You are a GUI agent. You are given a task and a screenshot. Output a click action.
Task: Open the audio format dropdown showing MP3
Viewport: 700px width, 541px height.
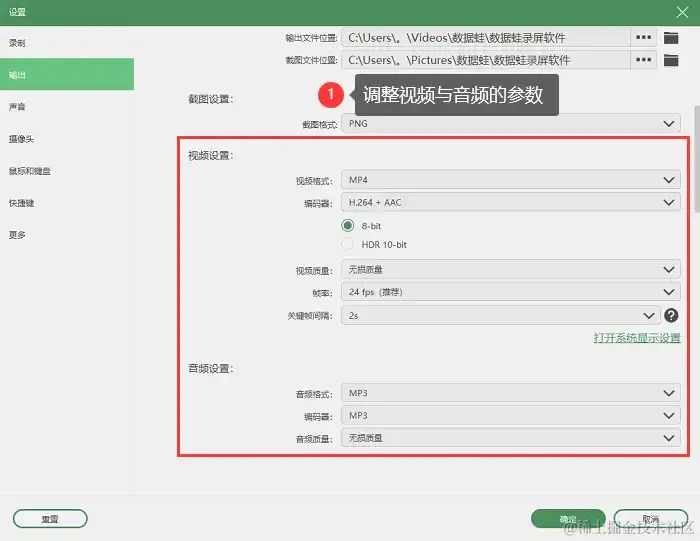(x=511, y=393)
